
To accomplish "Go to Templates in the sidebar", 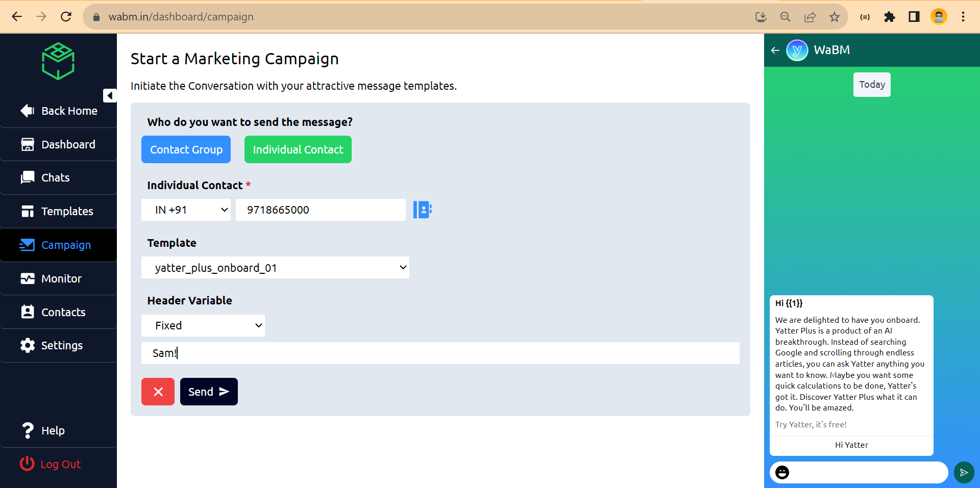I will click(67, 211).
